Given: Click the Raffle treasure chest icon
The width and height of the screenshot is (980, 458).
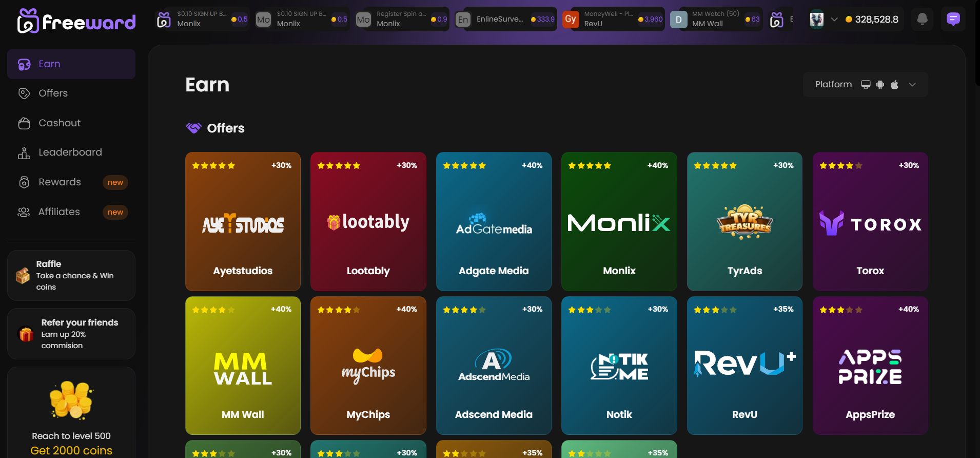Looking at the screenshot, I should (x=23, y=276).
